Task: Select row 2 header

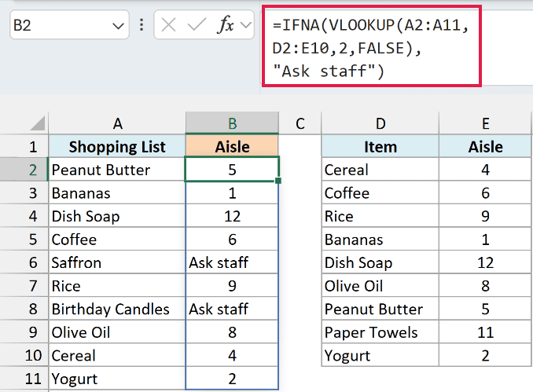Action: 24,170
